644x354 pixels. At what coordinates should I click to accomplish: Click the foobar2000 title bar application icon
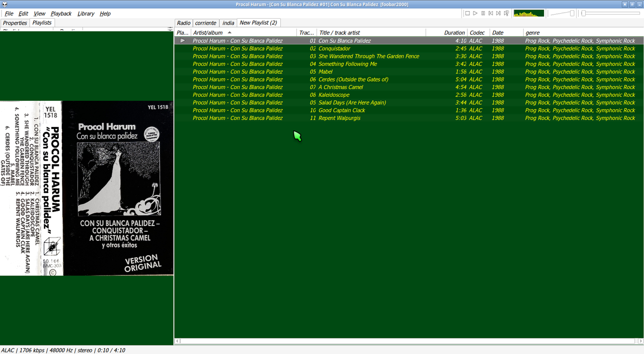coord(5,4)
